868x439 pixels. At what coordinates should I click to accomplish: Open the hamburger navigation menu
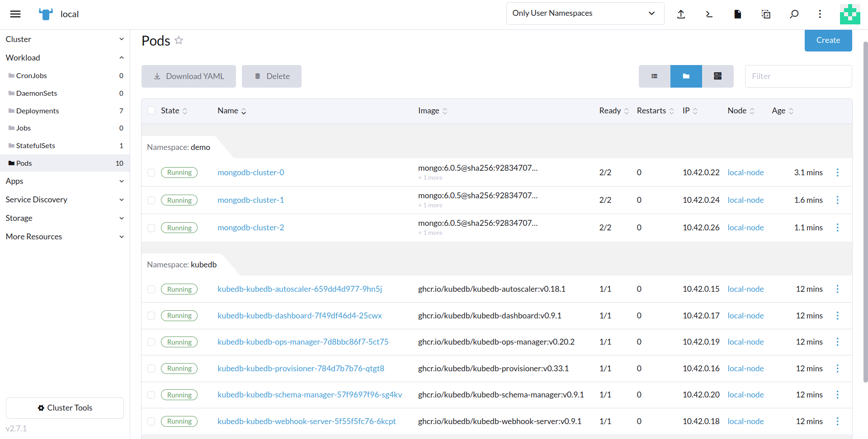[15, 14]
